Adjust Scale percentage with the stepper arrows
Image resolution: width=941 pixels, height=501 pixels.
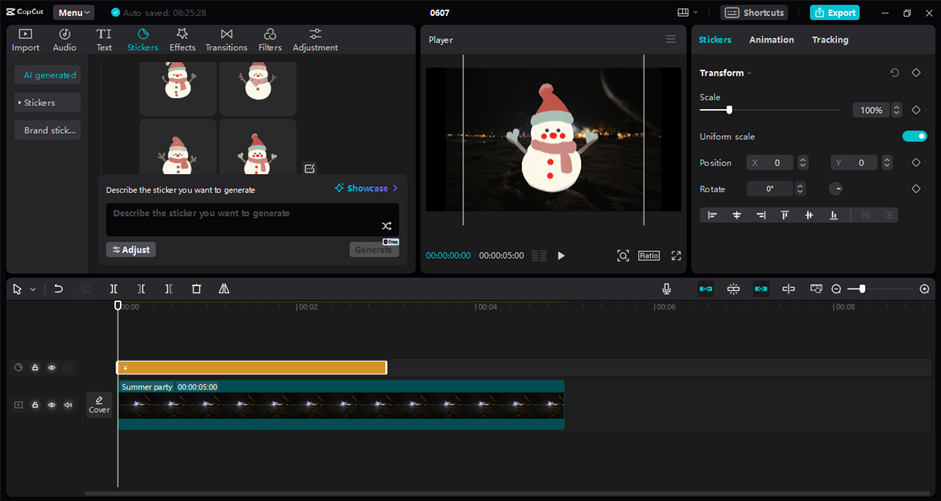pyautogui.click(x=897, y=110)
